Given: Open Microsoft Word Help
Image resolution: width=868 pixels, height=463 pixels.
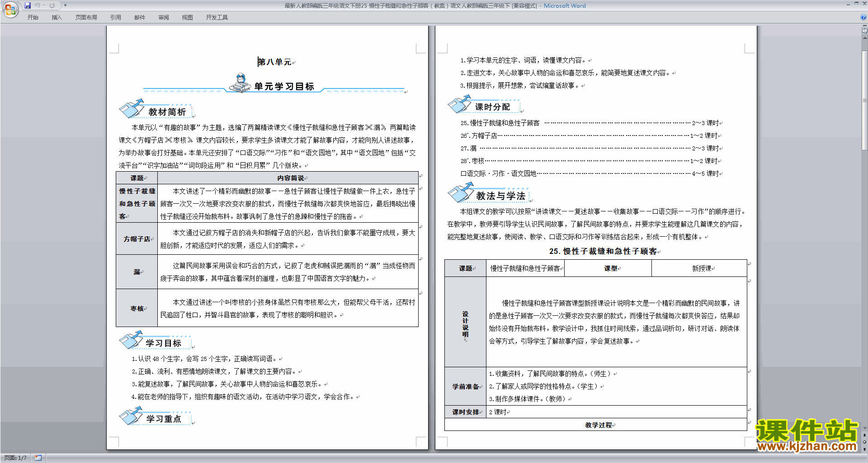Looking at the screenshot, I should coord(863,18).
